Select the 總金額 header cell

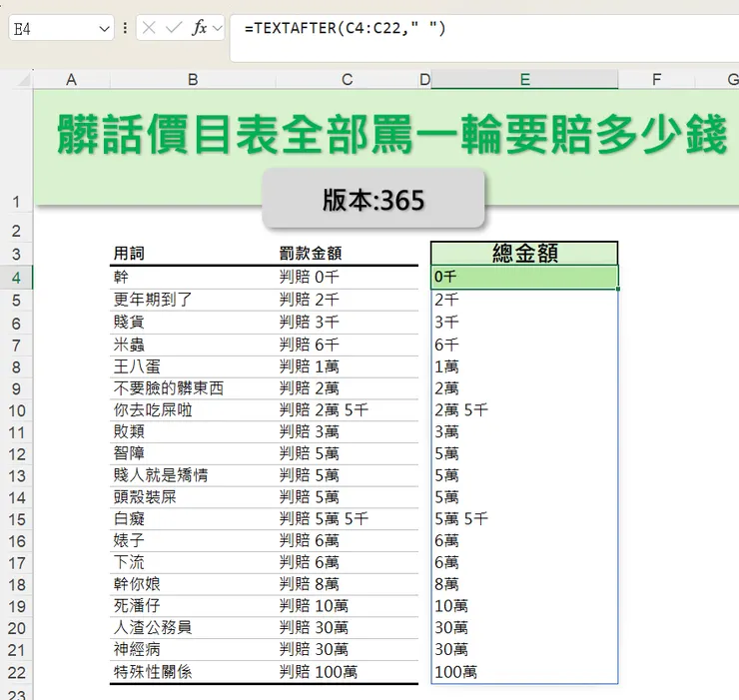coord(524,253)
